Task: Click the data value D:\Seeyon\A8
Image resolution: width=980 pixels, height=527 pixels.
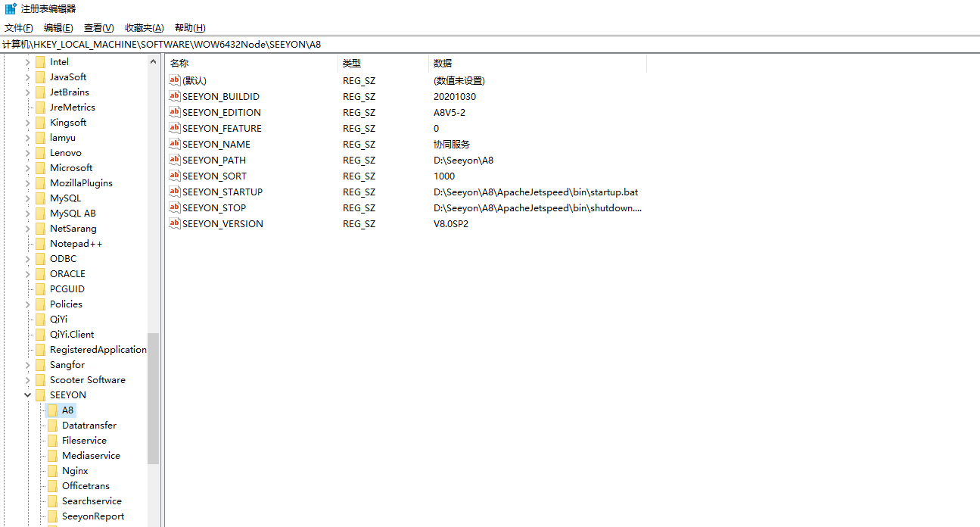Action: (463, 160)
